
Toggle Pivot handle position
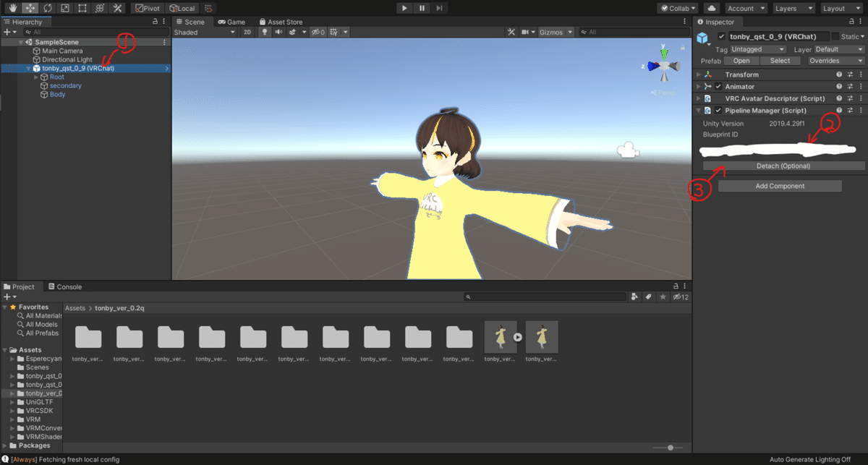coord(148,8)
